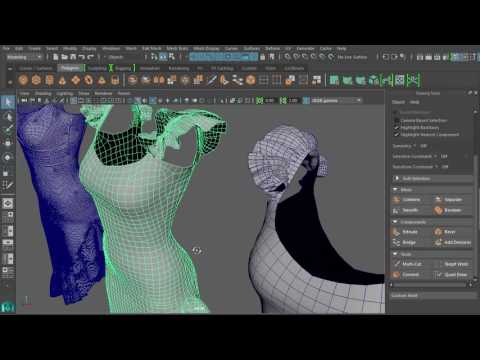Image resolution: width=480 pixels, height=360 pixels.
Task: Open the sRGB gamma view transform dropdown
Action: tap(336, 100)
